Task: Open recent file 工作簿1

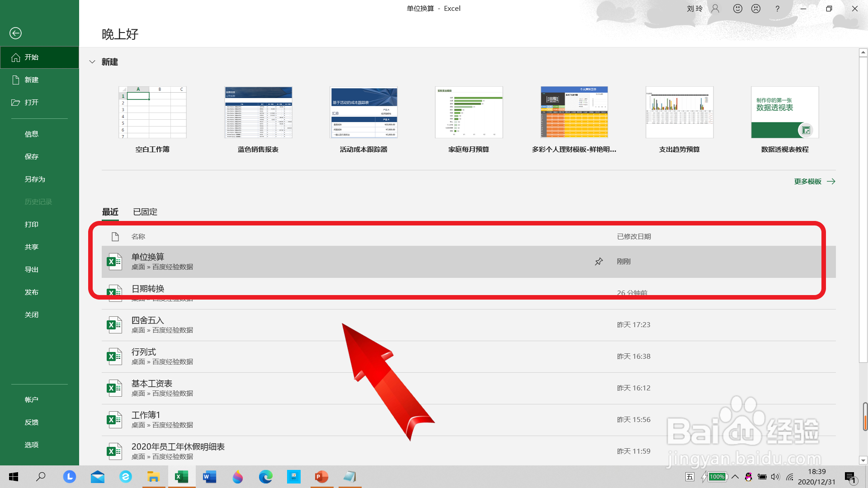Action: pos(469,420)
